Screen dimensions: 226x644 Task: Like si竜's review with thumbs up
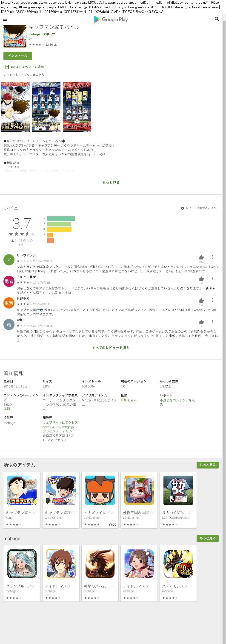[x=201, y=322]
